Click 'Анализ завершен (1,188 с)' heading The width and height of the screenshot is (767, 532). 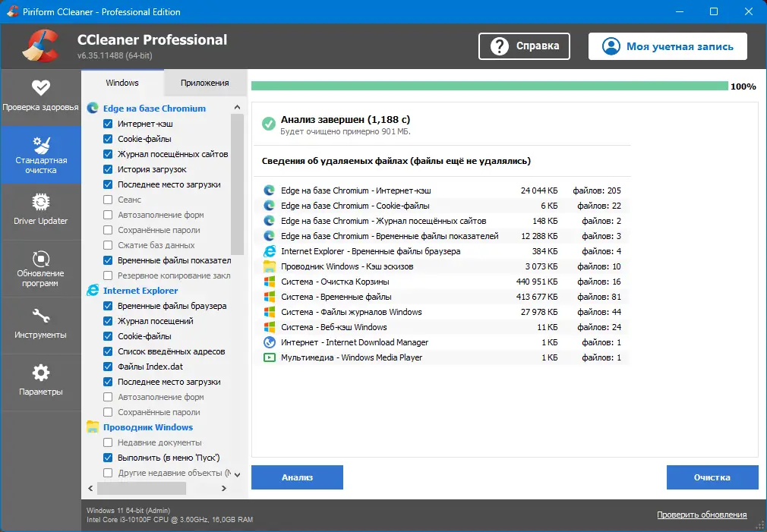(346, 119)
